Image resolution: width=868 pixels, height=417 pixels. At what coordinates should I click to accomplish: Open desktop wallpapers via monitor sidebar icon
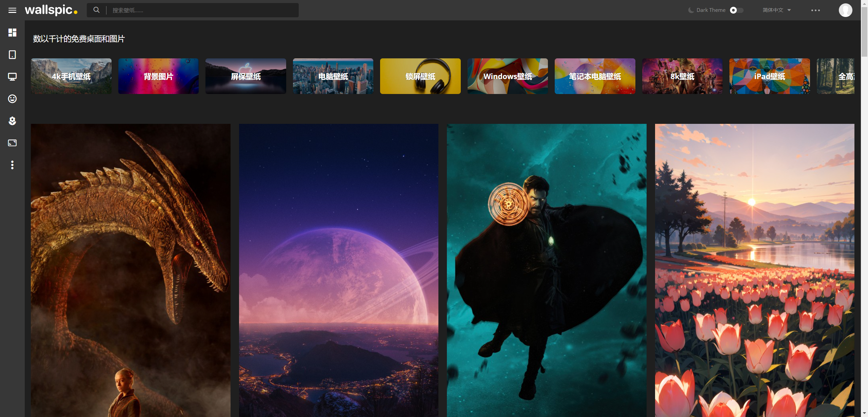[x=12, y=77]
